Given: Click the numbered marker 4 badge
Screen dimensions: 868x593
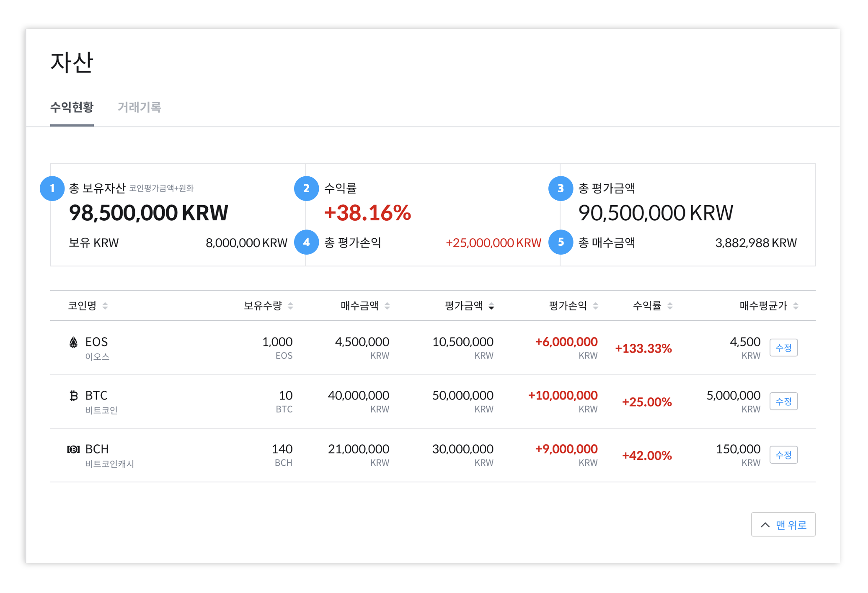Looking at the screenshot, I should pos(306,242).
